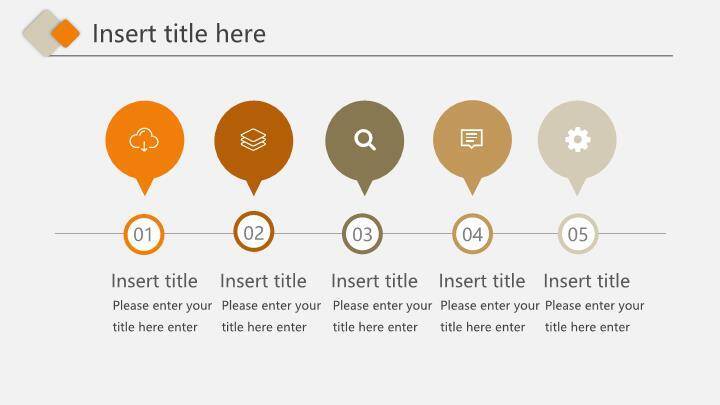This screenshot has width=720, height=405.
Task: Click the chat message icon
Action: click(472, 139)
